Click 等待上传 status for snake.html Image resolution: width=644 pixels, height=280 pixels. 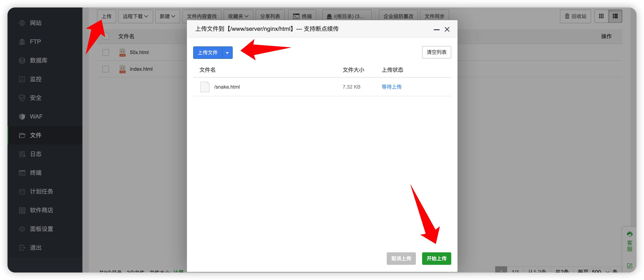[x=392, y=87]
